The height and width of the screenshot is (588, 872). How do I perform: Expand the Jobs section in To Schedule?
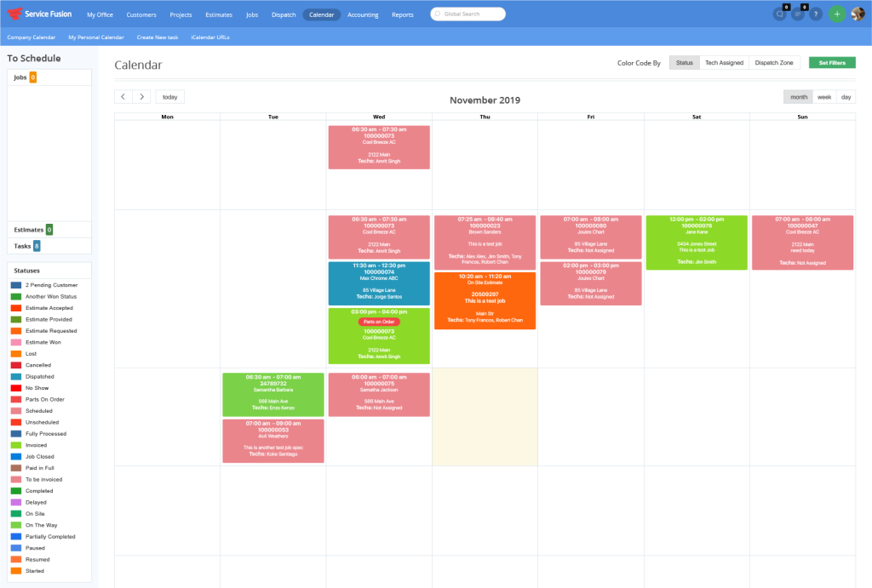pyautogui.click(x=20, y=77)
